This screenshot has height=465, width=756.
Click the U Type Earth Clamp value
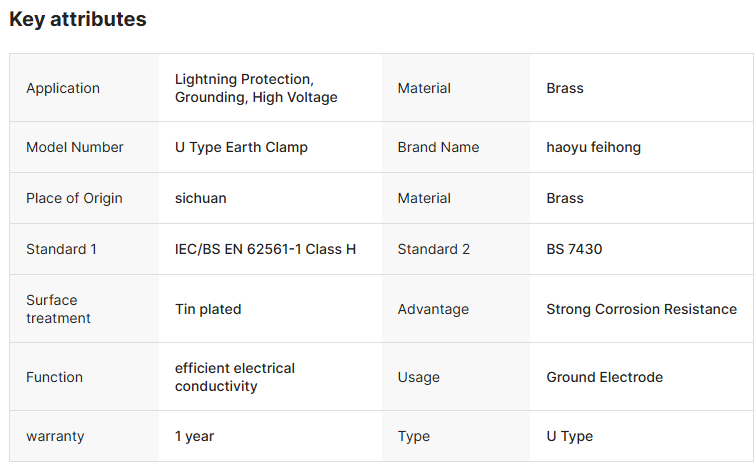[241, 147]
